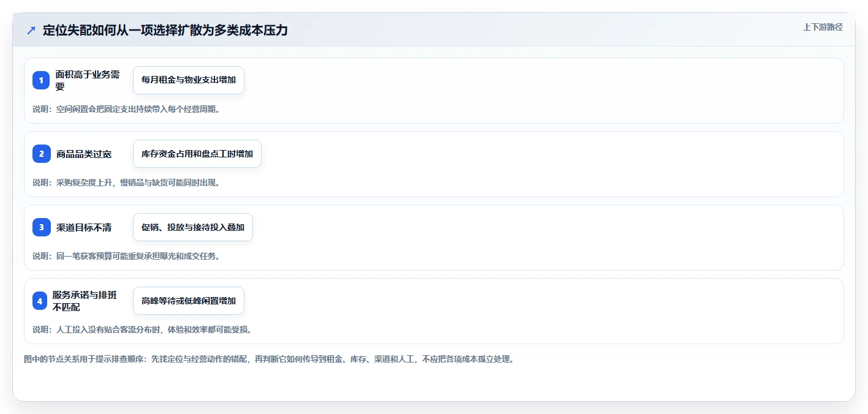This screenshot has width=868, height=414.
Task: Click the number 2 step badge
Action: [x=41, y=154]
